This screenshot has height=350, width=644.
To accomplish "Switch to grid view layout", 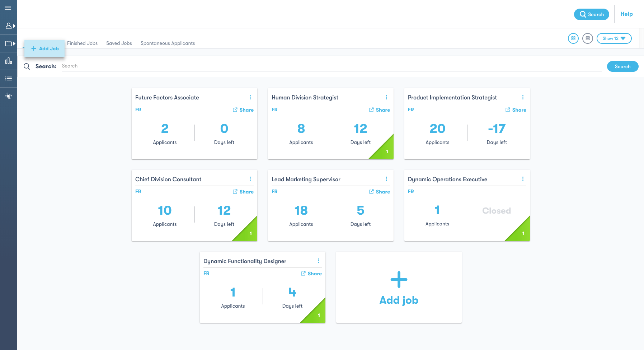I will pyautogui.click(x=573, y=38).
